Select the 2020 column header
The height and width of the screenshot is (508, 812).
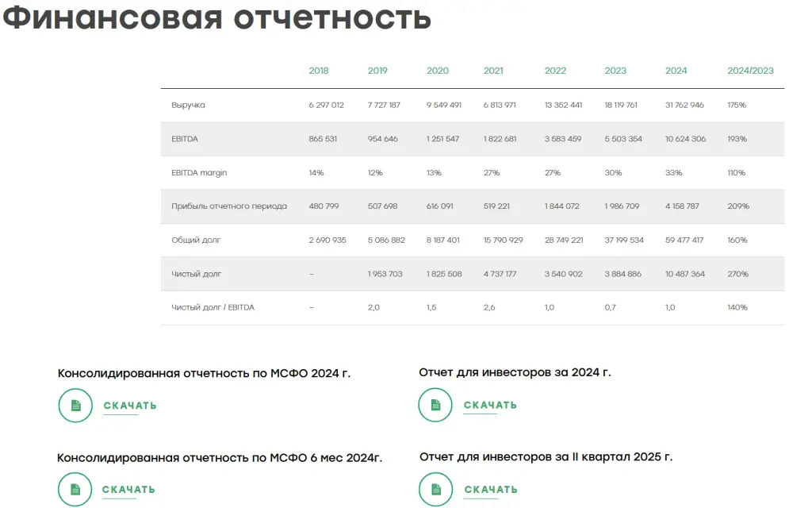[438, 71]
